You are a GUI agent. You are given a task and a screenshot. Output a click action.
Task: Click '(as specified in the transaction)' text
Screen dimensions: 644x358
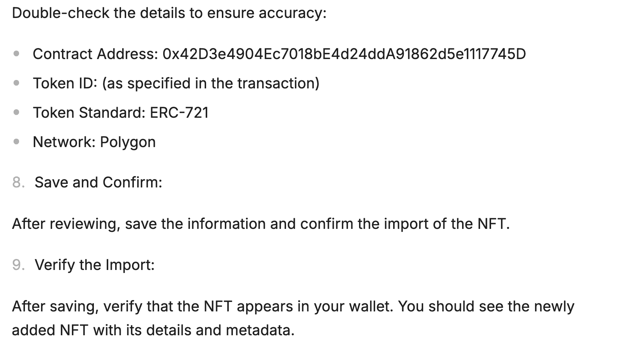click(211, 83)
